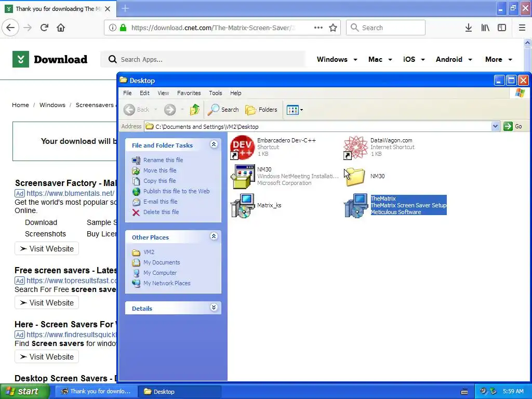532x399 pixels.
Task: Click Firefox reload page icon
Action: tap(44, 28)
